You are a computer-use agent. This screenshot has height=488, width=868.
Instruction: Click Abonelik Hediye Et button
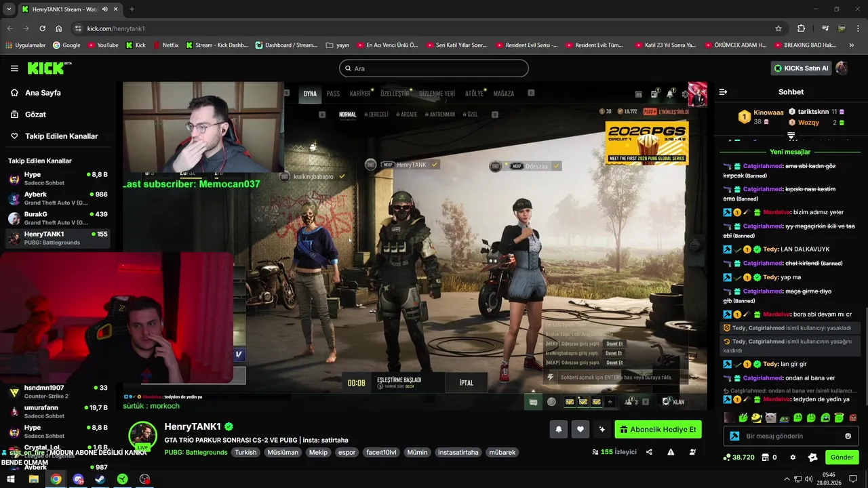(658, 429)
